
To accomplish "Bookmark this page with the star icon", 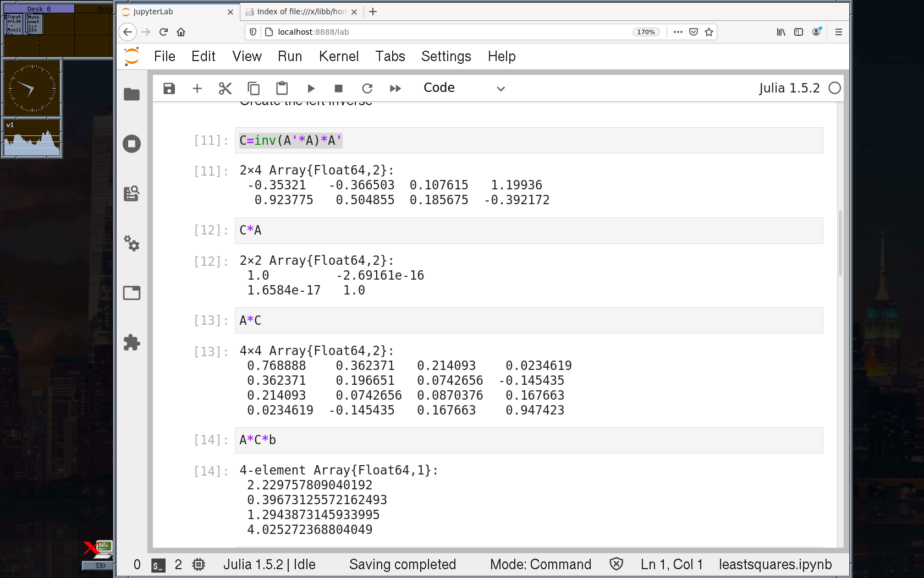I will pos(709,32).
